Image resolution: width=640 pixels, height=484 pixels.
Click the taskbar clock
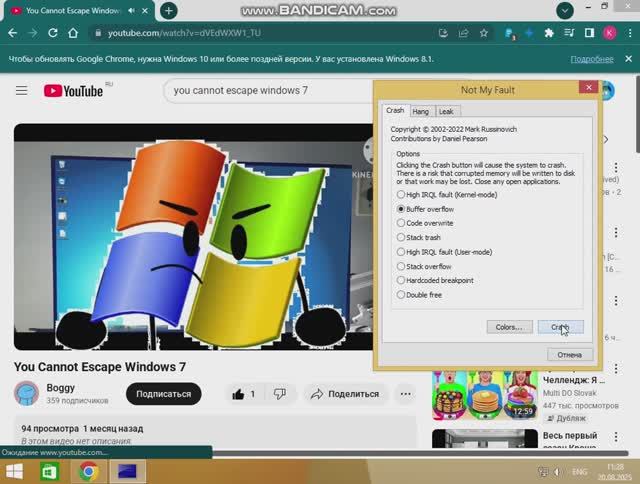tap(615, 472)
